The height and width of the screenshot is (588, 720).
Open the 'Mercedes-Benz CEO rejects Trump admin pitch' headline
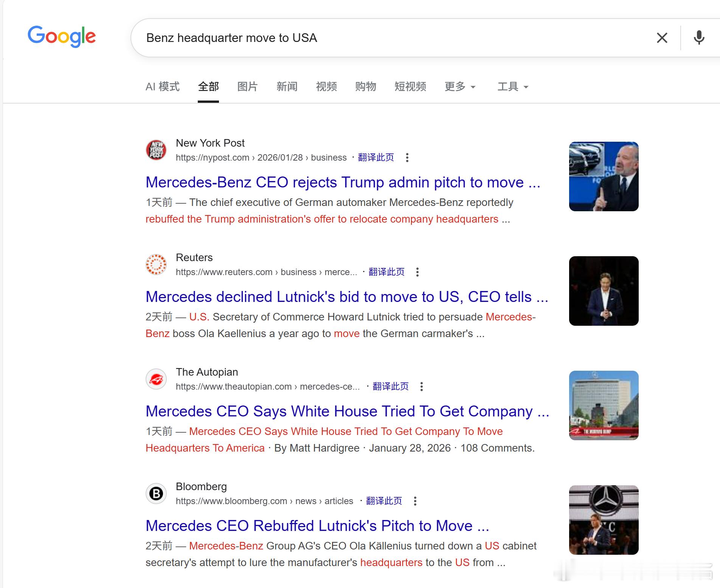tap(343, 183)
